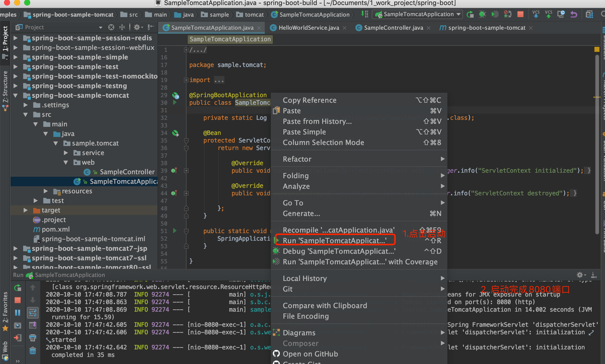The width and height of the screenshot is (605, 364).
Task: Expand the target folder
Action: point(25,210)
